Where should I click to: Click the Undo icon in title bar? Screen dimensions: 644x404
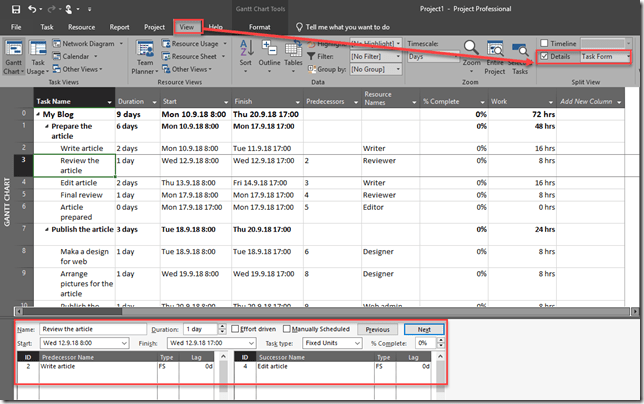pyautogui.click(x=32, y=9)
